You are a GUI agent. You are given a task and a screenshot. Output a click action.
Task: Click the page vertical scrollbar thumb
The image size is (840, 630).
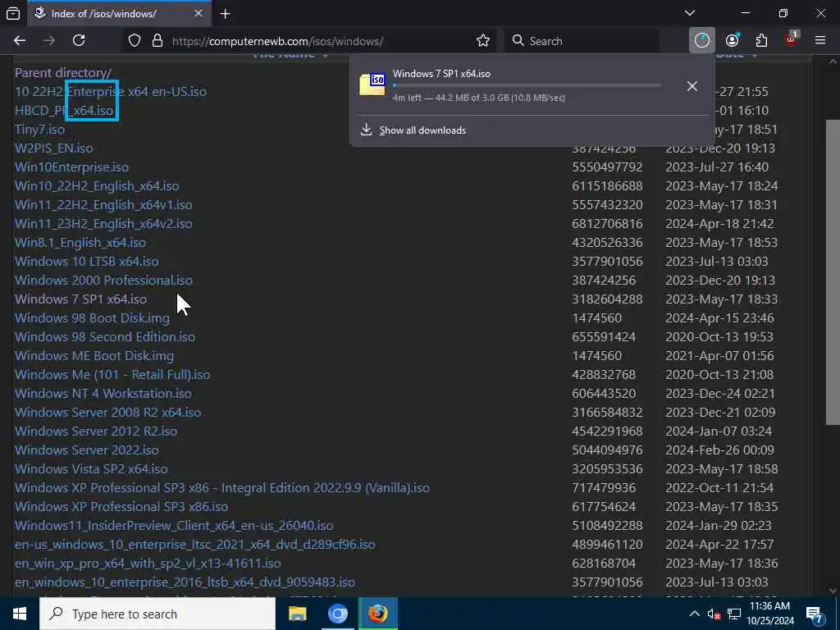click(833, 271)
